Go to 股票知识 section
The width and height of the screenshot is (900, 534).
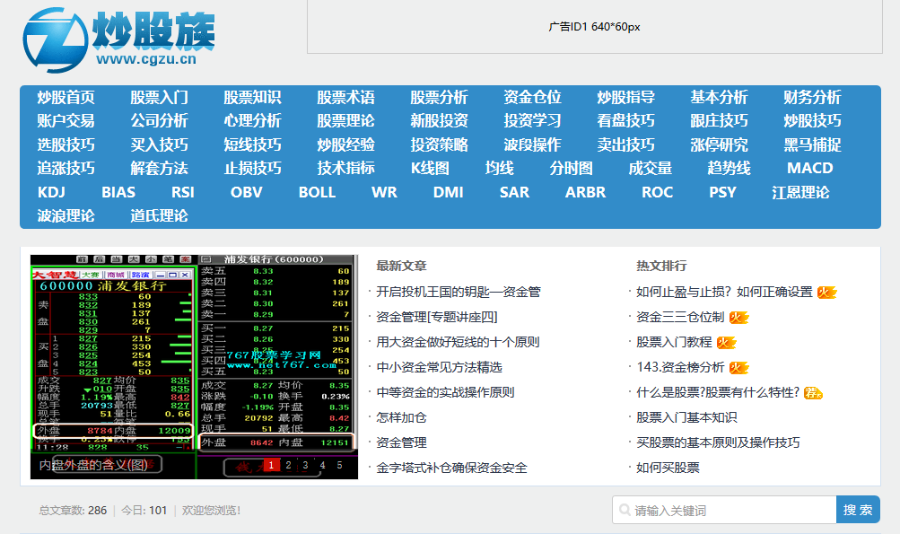point(253,97)
